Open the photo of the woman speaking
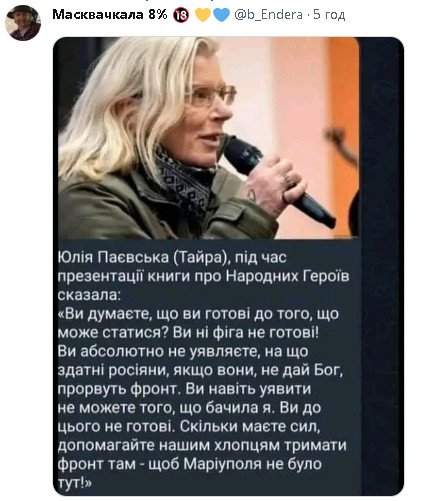This screenshot has width=445, height=501. [209, 138]
